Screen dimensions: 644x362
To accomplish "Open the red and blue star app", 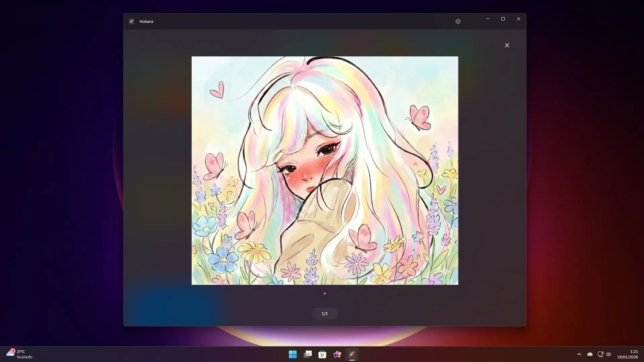I will coord(337,354).
